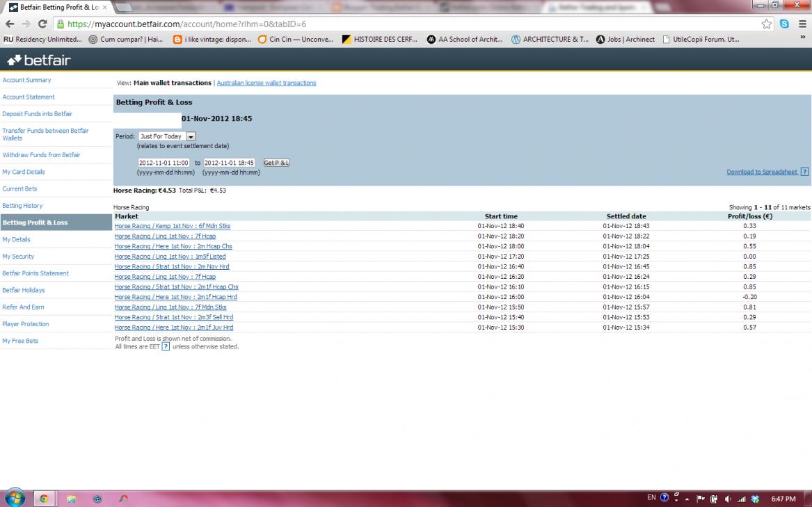Open My Security settings

[18, 257]
